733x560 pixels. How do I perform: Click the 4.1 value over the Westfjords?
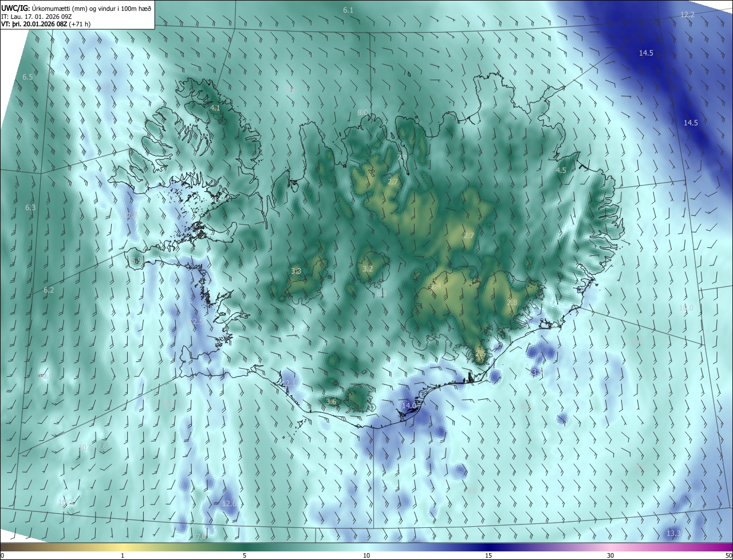(215, 108)
